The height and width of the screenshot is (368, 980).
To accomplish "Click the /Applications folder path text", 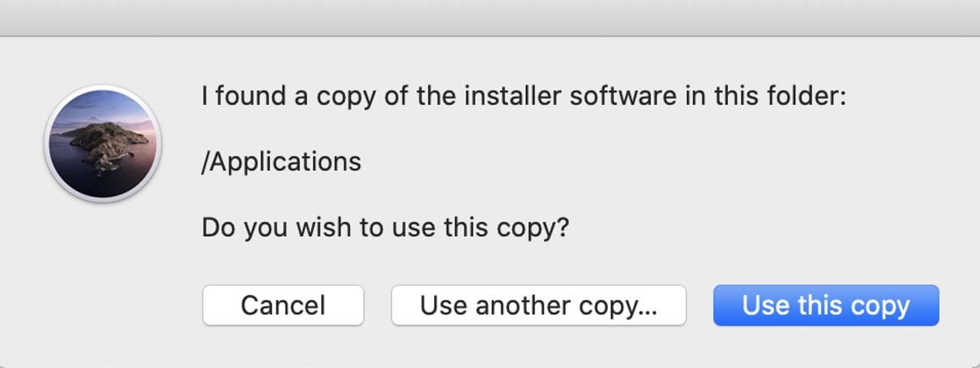I will tap(281, 163).
